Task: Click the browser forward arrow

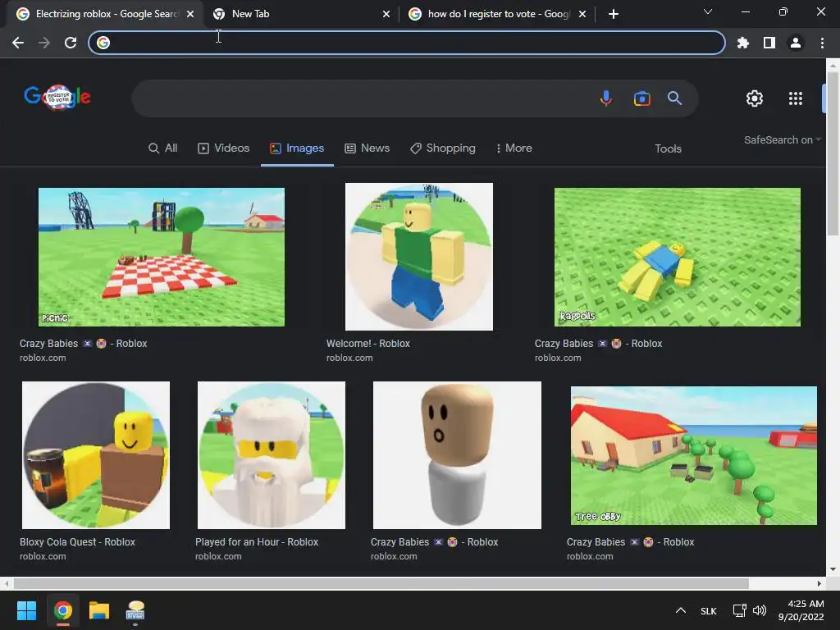Action: 44,43
